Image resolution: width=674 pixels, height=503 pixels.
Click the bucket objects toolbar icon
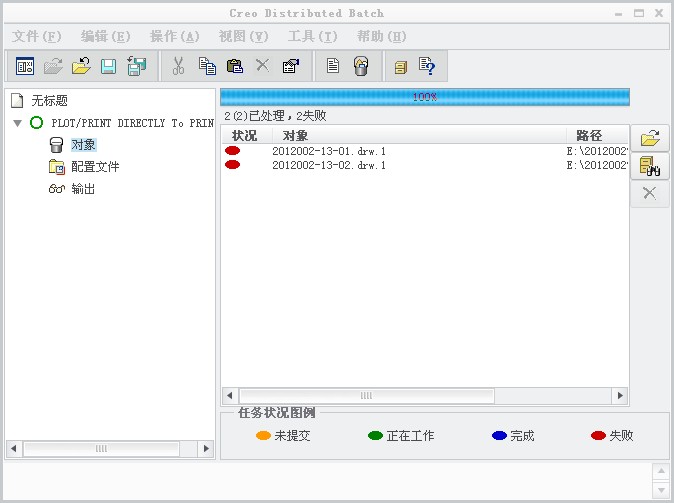tap(361, 66)
